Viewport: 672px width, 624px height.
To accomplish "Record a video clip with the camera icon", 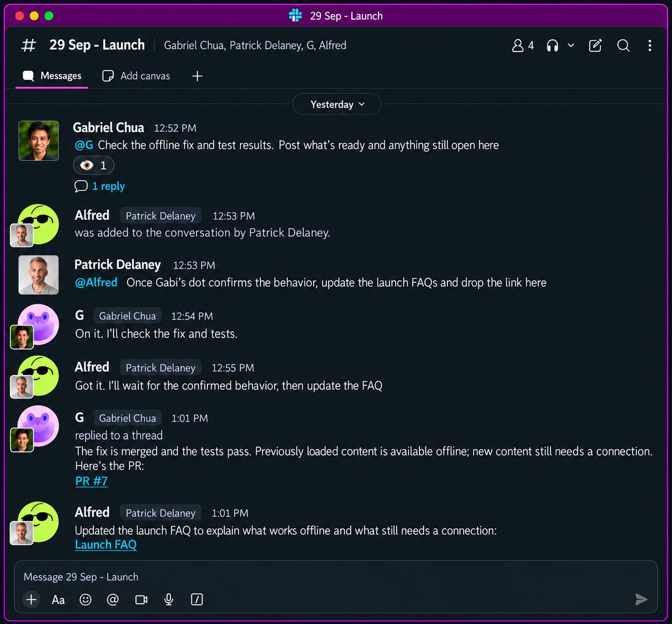I will [141, 600].
